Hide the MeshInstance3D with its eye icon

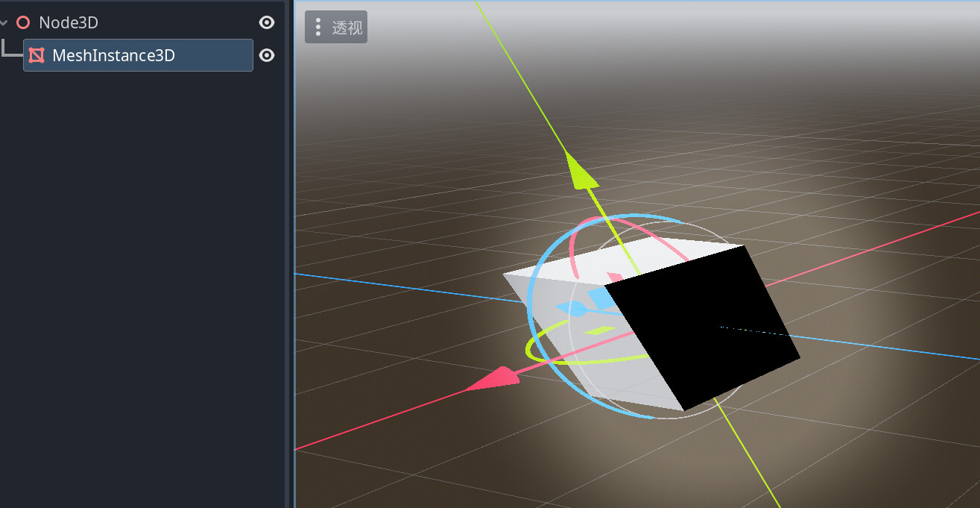click(266, 55)
